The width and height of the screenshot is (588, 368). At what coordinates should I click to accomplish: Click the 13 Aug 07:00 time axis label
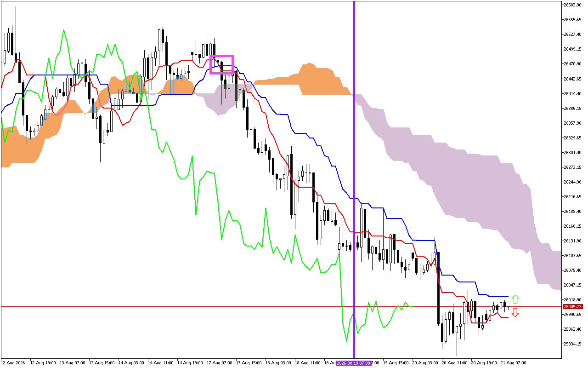coord(73,363)
